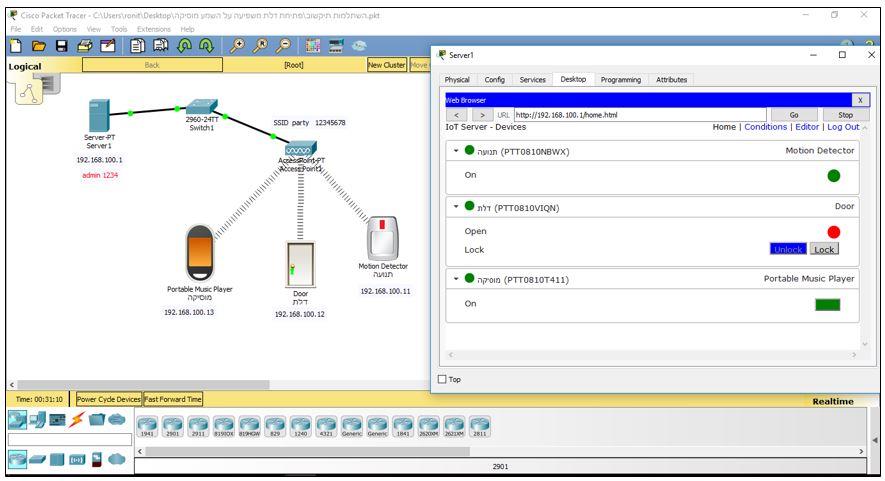This screenshot has width=885, height=481.
Task: Pick the 4321 router from the device list
Action: (326, 427)
